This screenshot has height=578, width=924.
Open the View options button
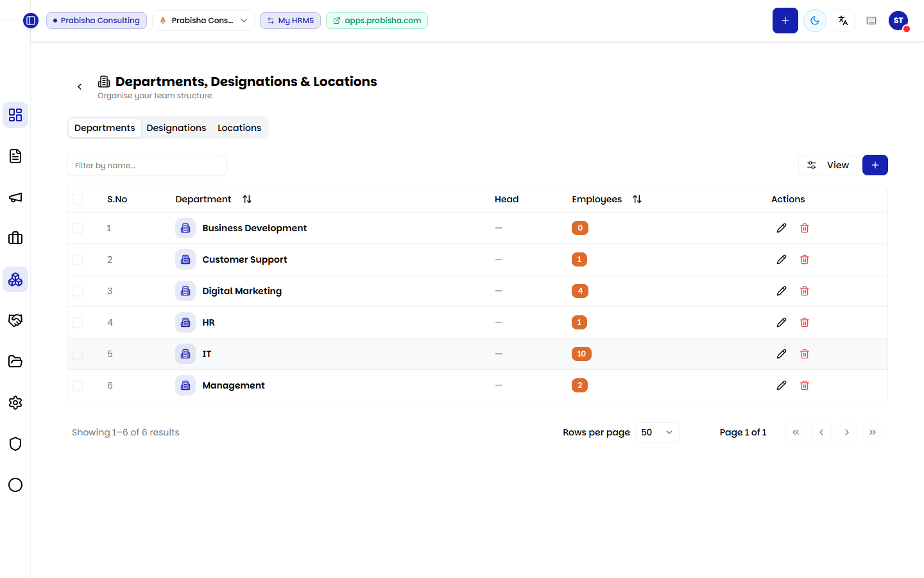click(828, 165)
